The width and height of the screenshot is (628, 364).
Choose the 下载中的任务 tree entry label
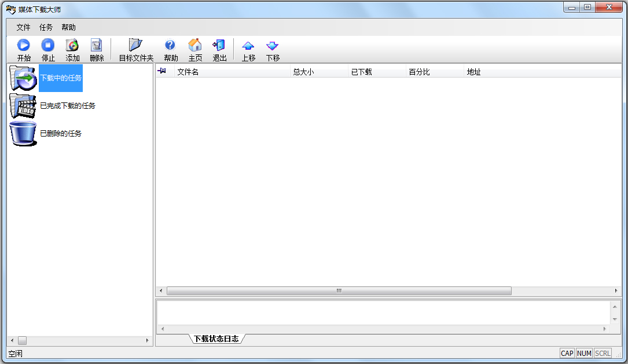(61, 78)
